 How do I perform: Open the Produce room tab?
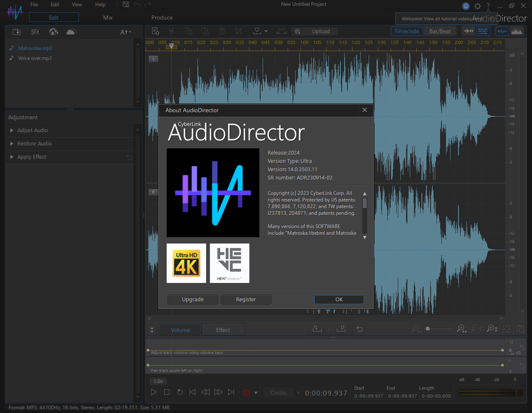162,17
